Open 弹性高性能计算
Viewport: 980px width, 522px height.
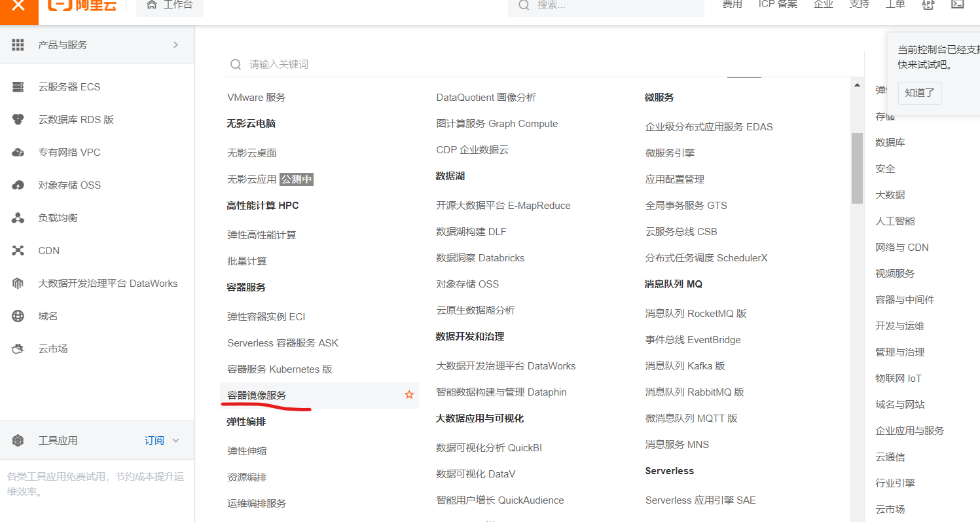tap(262, 235)
